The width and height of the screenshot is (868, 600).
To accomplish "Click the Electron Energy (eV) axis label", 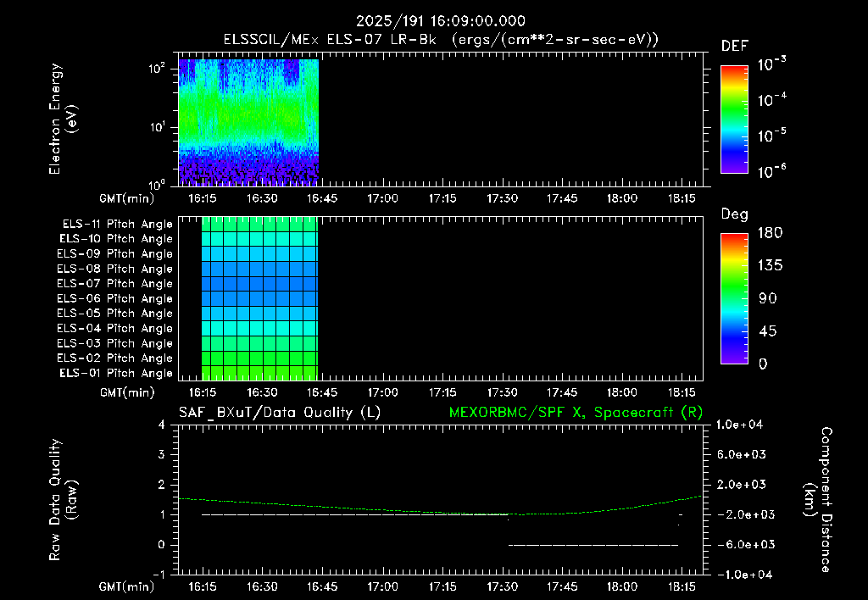I will [63, 119].
